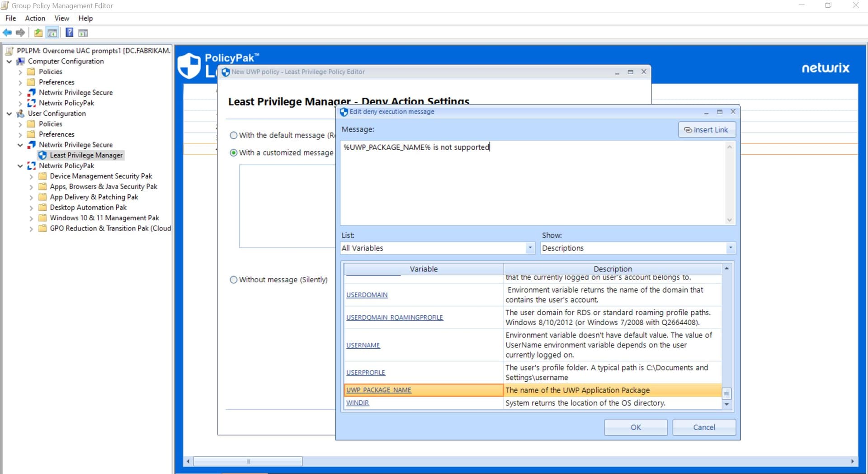Click the Computer Configuration node icon
This screenshot has width=868, height=474.
pos(20,62)
